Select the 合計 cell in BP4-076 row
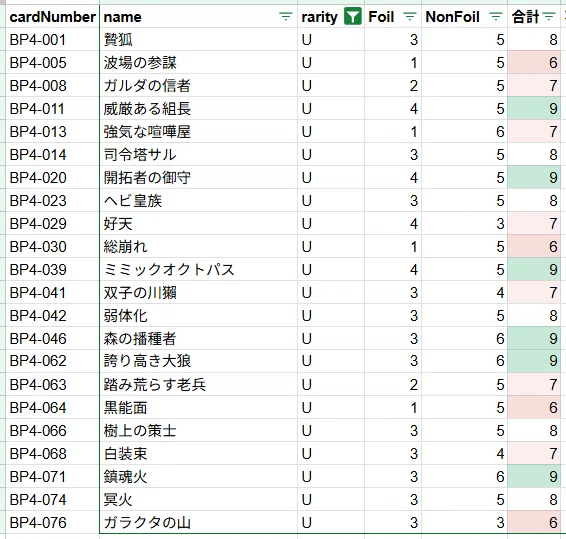 (x=534, y=522)
